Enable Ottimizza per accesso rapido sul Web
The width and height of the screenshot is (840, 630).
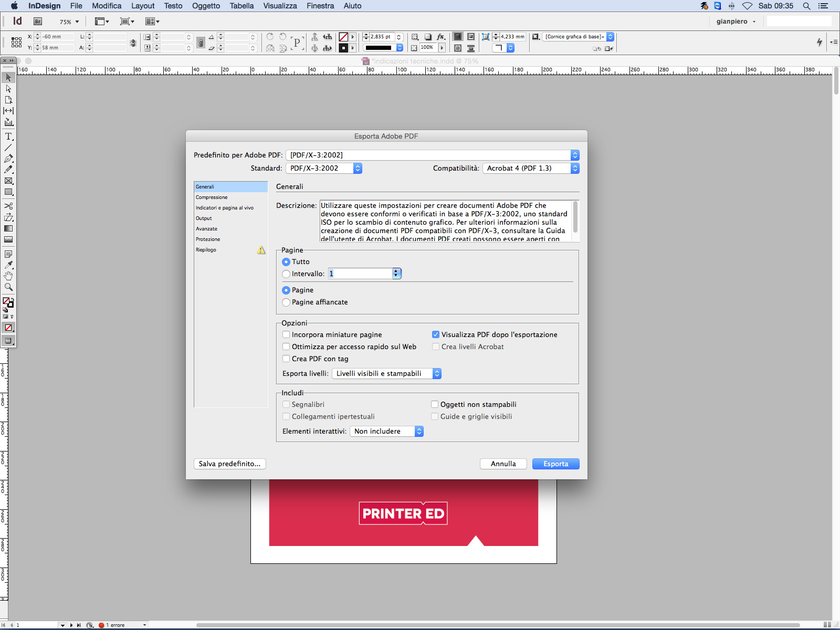pos(286,346)
